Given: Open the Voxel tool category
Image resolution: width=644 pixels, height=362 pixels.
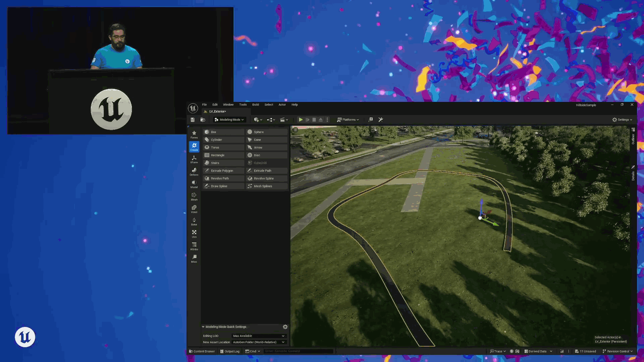Looking at the screenshot, I should (x=194, y=209).
